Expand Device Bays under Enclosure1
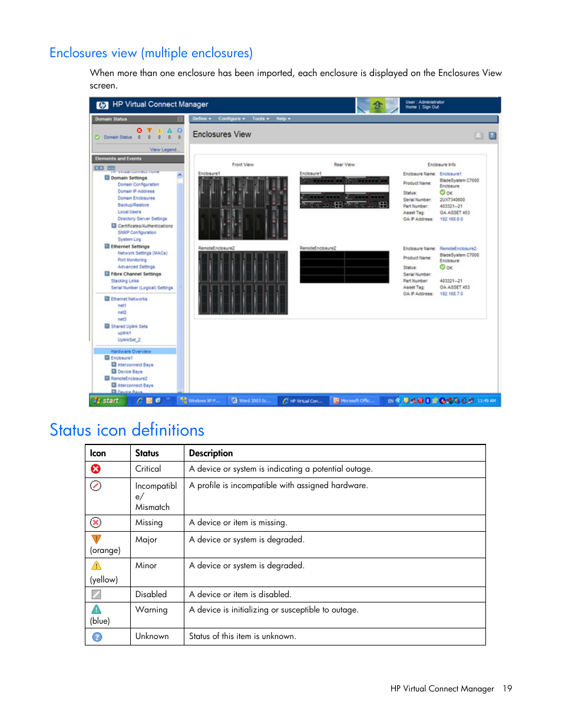562x728 pixels. tap(114, 372)
